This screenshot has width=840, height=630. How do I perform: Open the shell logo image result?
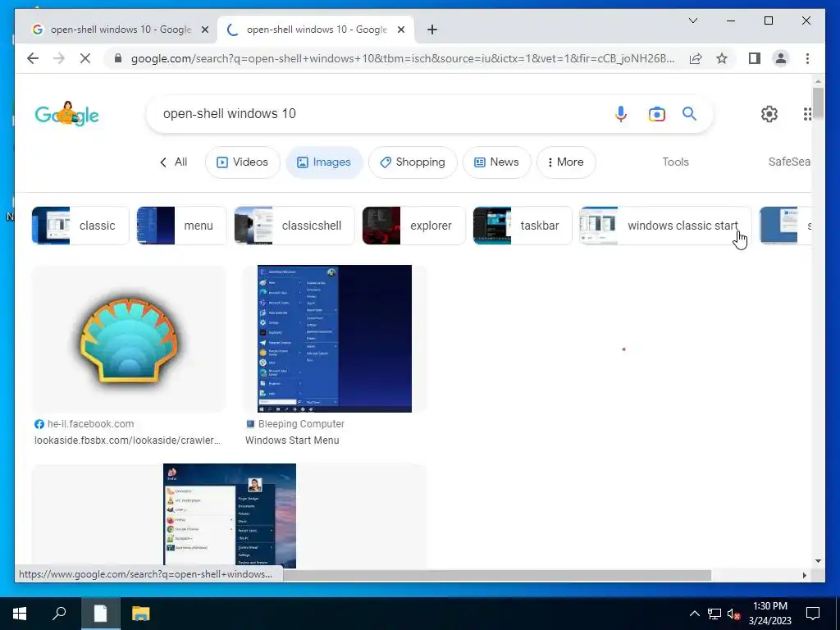(x=129, y=339)
